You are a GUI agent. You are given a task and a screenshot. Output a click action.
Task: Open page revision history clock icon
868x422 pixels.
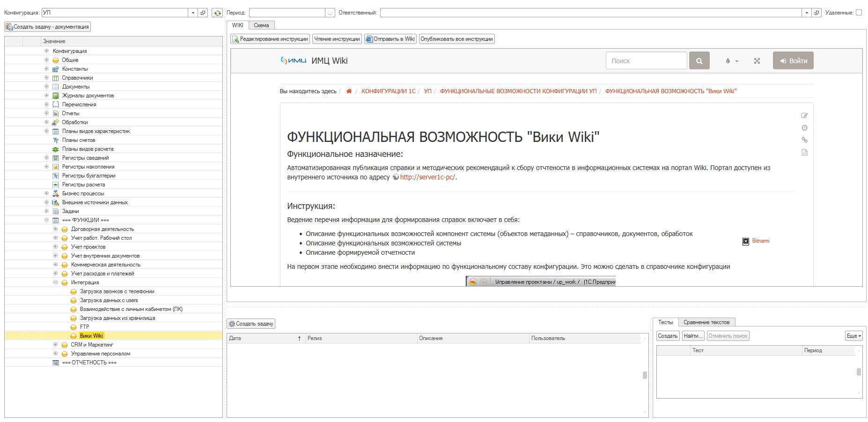point(804,128)
